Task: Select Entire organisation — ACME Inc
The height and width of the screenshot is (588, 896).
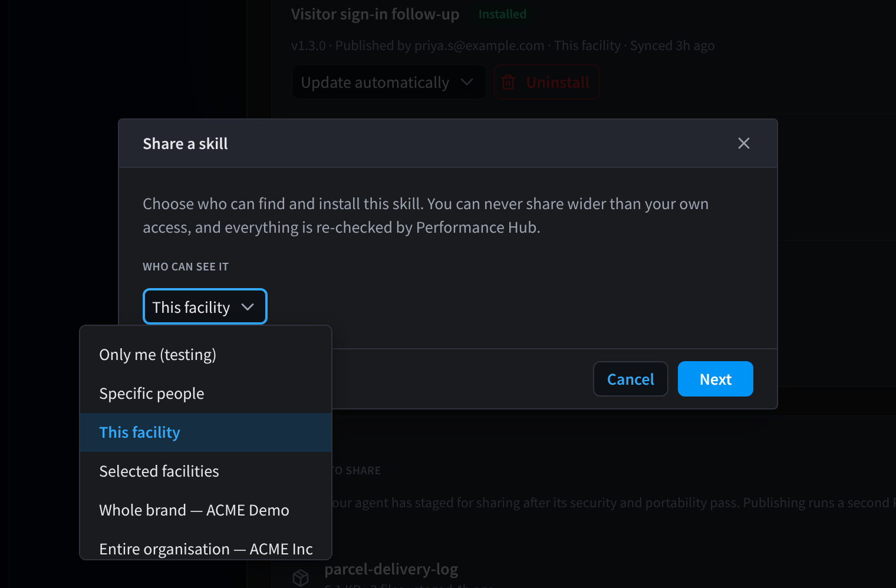Action: pos(206,548)
